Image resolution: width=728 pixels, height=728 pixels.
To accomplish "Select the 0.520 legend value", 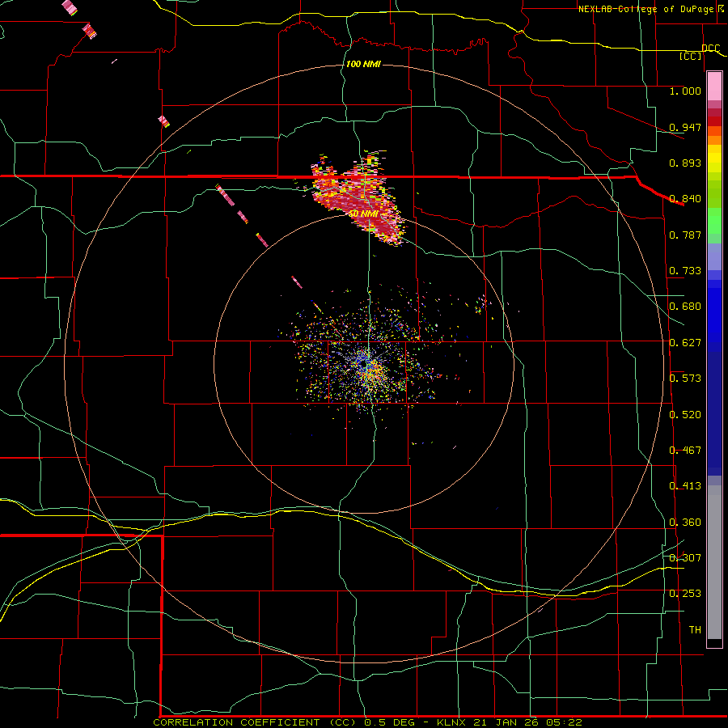I will [685, 415].
